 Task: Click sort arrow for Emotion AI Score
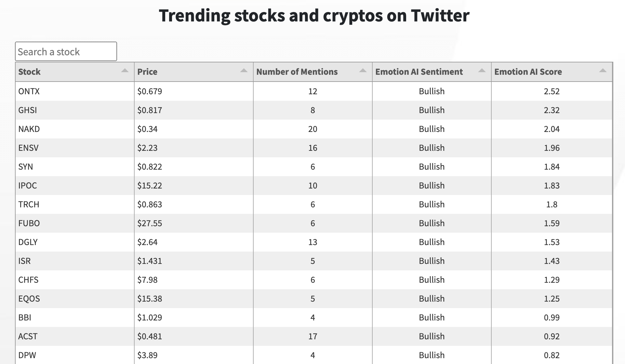pyautogui.click(x=603, y=71)
